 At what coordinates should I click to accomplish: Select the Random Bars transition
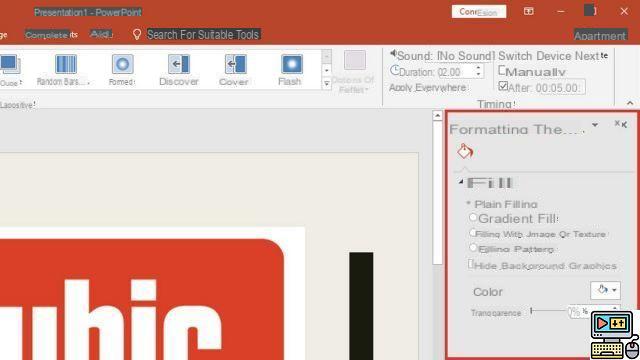point(65,70)
